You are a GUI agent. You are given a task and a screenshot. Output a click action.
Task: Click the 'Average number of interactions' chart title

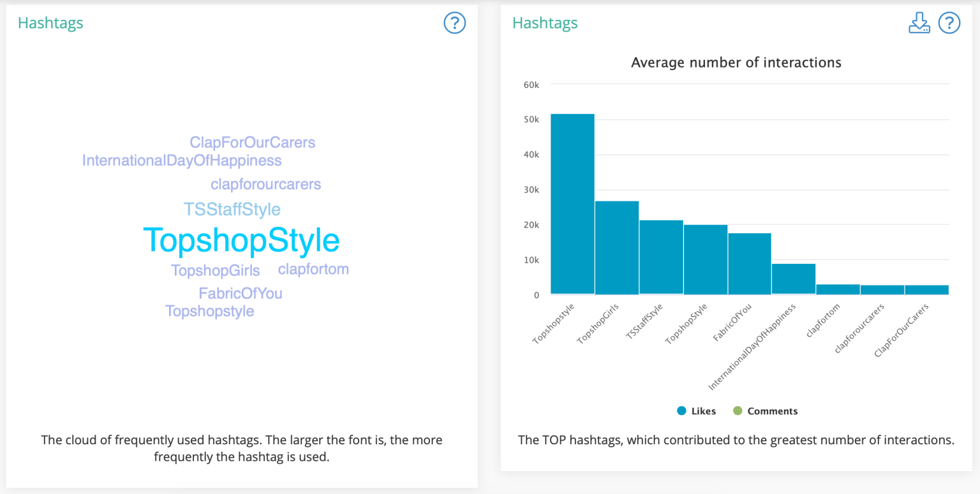pyautogui.click(x=736, y=62)
